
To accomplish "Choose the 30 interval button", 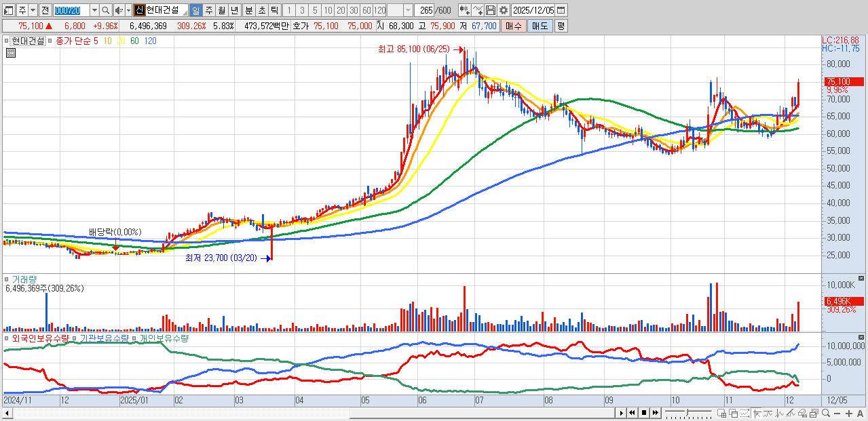I will pos(354,10).
